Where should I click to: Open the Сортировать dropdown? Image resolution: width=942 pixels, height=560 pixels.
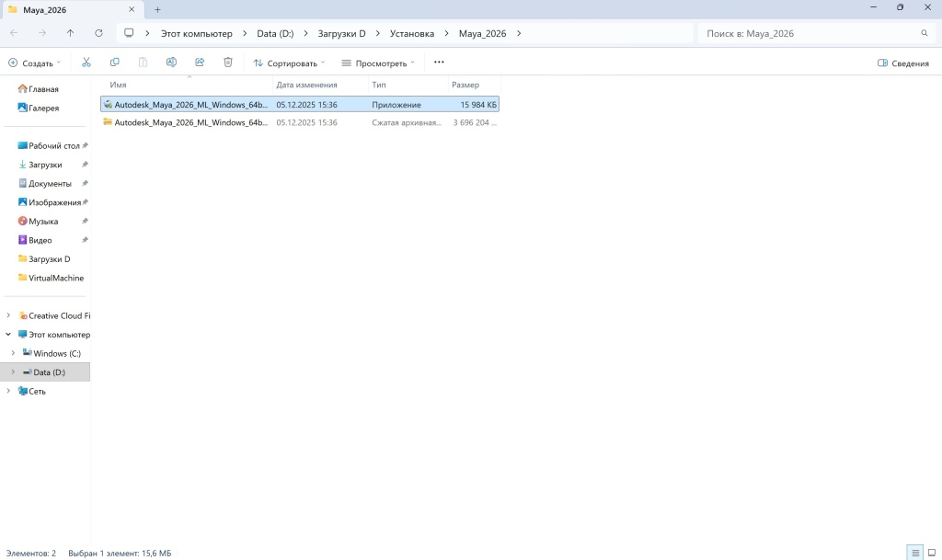(x=289, y=63)
